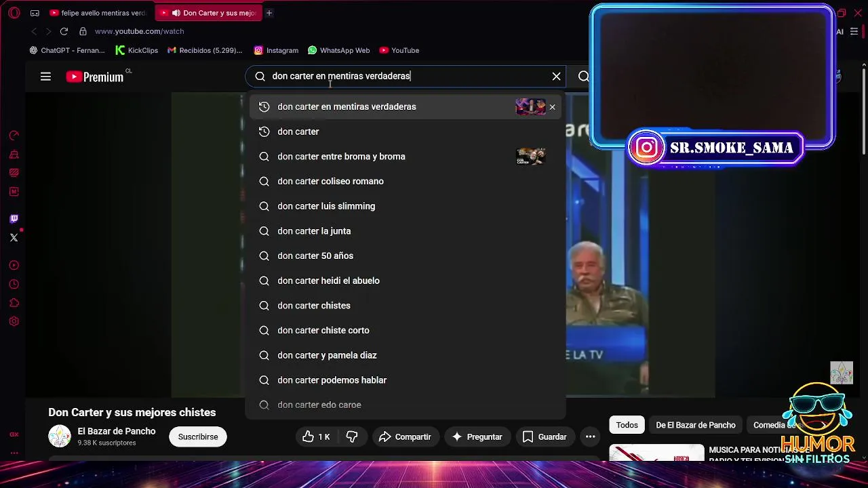Open GX Corner gamepad icon
The width and height of the screenshot is (868, 488).
pyautogui.click(x=35, y=13)
